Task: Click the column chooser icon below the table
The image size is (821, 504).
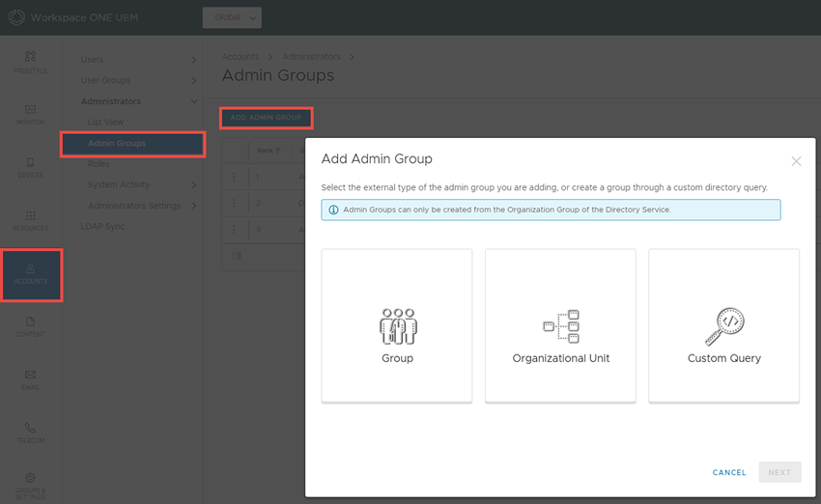Action: [237, 256]
